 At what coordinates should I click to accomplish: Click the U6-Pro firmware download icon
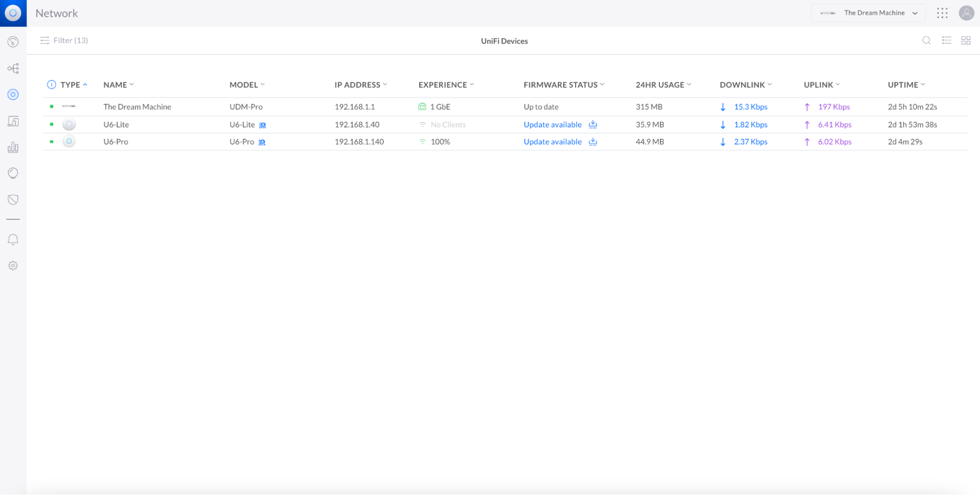(x=593, y=141)
